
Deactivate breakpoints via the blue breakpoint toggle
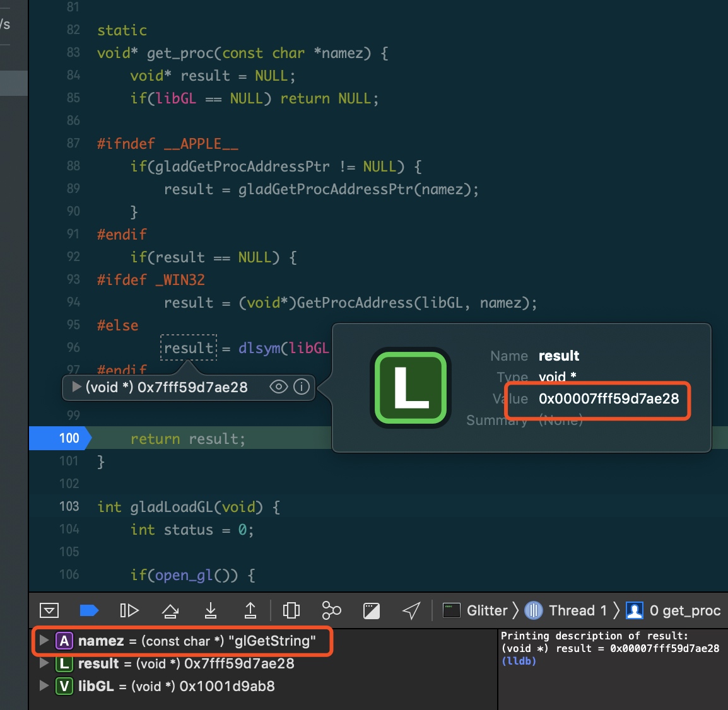point(89,610)
